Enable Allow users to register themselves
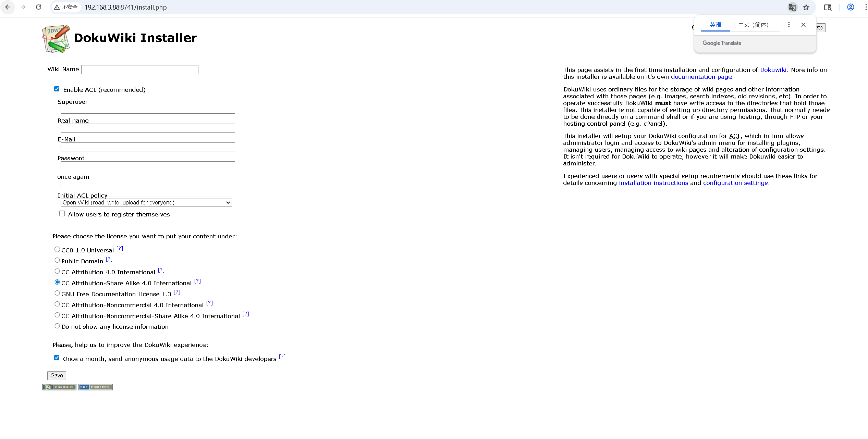 pyautogui.click(x=62, y=213)
